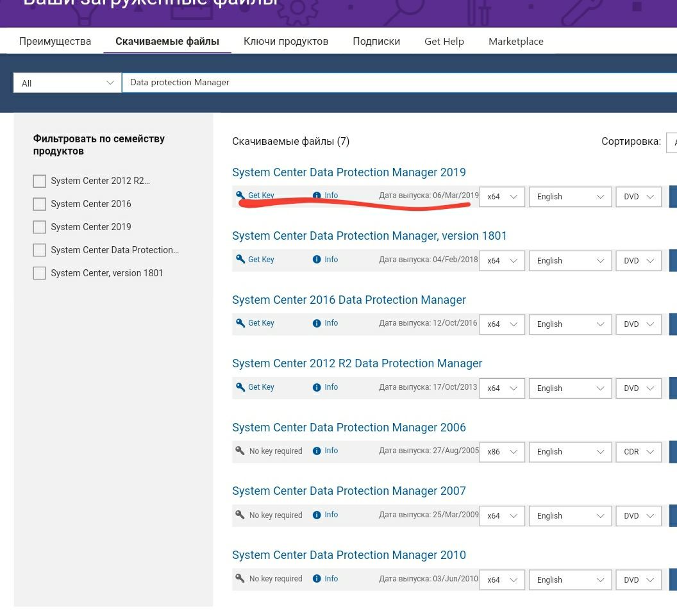Open x64 dropdown for DPM version 1801

tap(502, 261)
